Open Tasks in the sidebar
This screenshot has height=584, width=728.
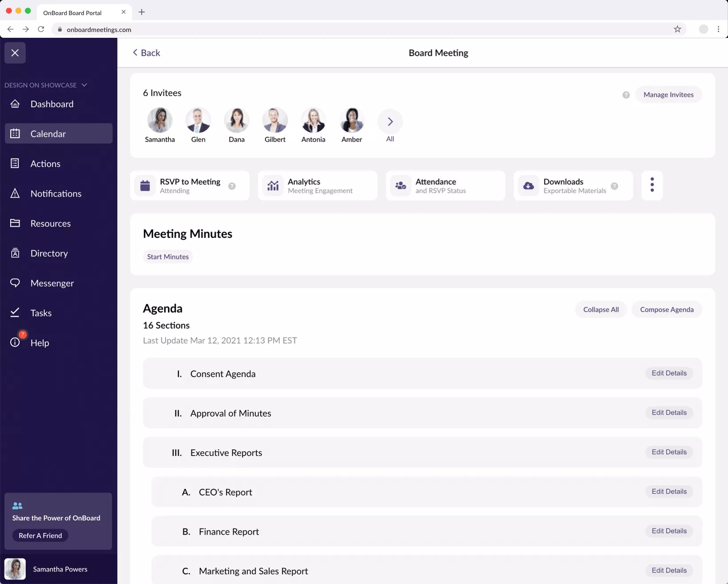[59, 312]
